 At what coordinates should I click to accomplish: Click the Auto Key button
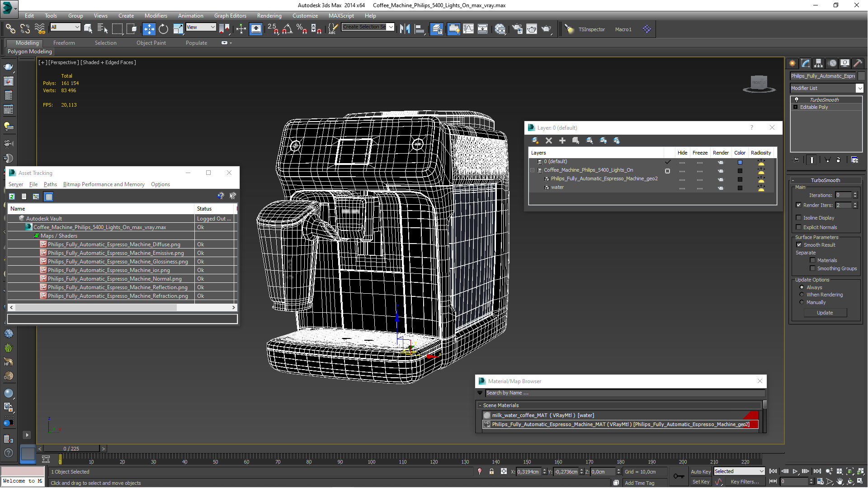pyautogui.click(x=700, y=472)
